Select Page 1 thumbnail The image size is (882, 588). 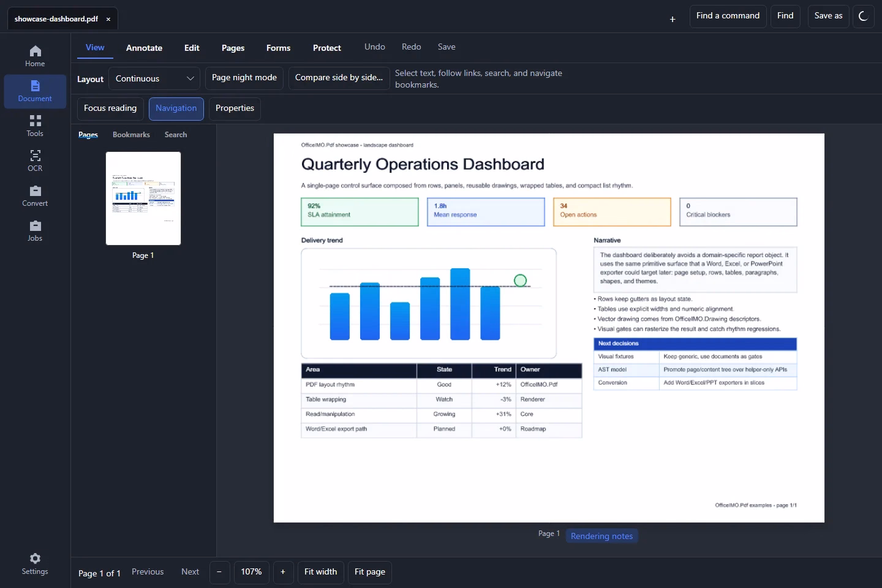[143, 198]
